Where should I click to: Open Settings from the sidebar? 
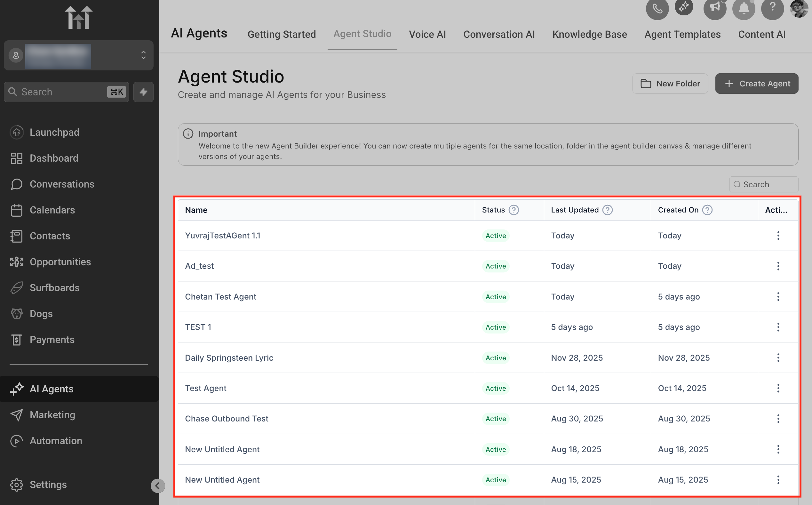pos(48,485)
